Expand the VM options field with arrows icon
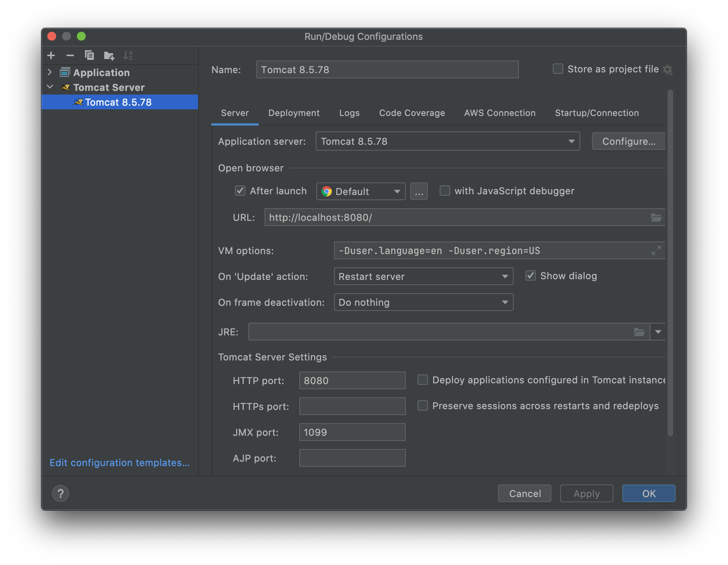The height and width of the screenshot is (565, 728). point(656,251)
